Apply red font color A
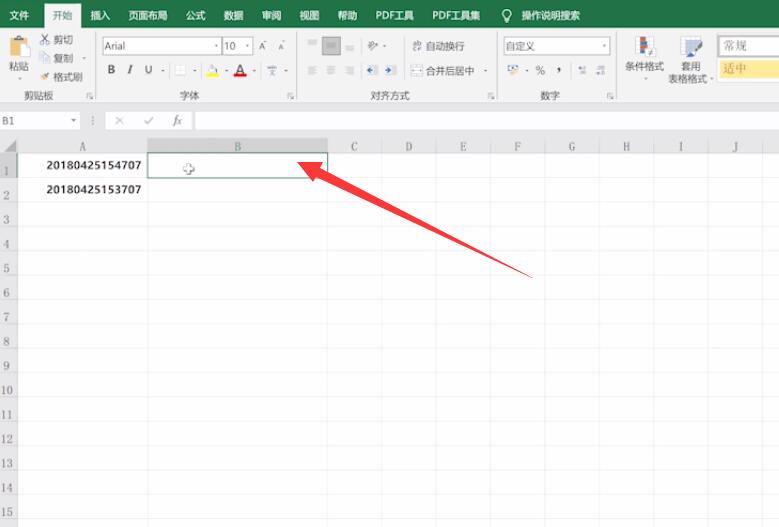Image resolution: width=779 pixels, height=527 pixels. point(240,71)
